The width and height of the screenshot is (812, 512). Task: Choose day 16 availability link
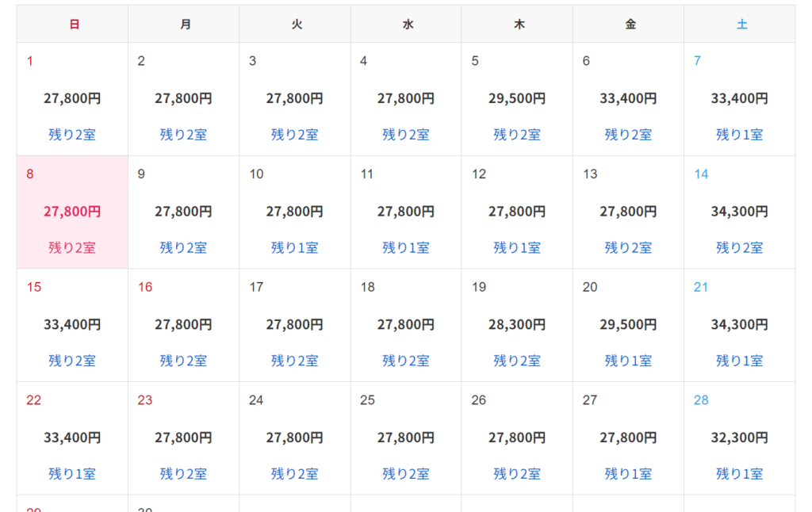[x=183, y=361]
